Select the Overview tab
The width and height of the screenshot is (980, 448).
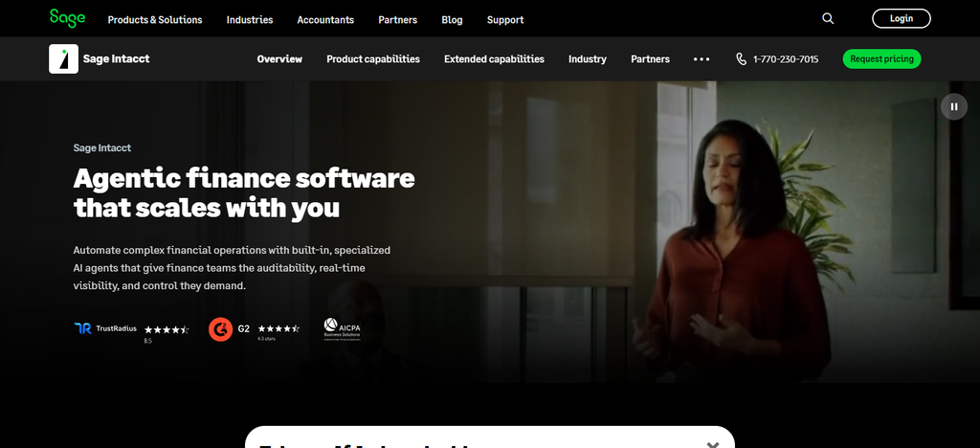click(279, 59)
